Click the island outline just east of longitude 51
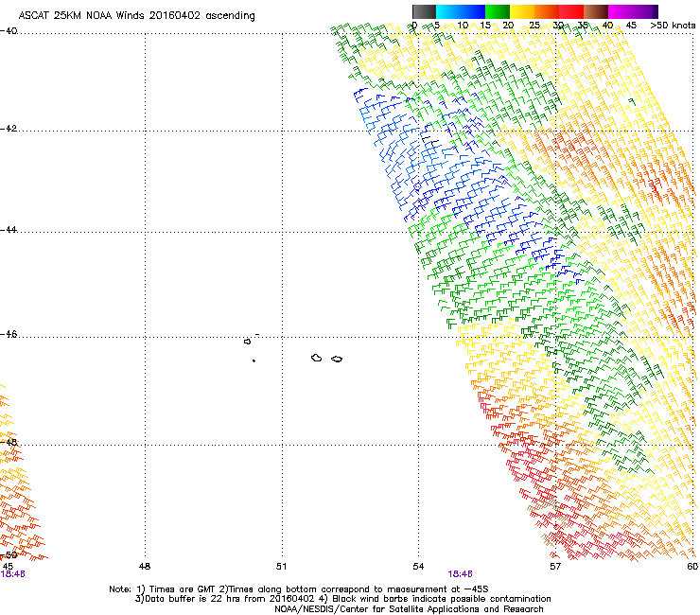This screenshot has height=615, width=700. coord(317,358)
